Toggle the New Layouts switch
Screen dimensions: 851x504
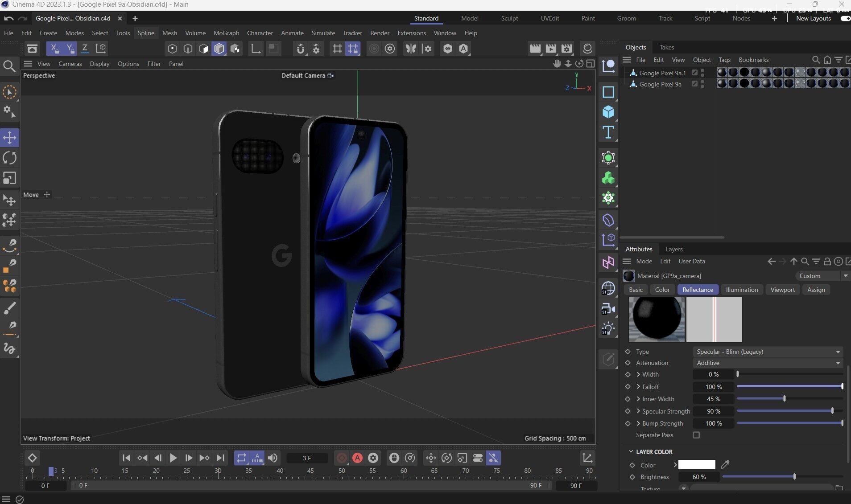tap(845, 18)
